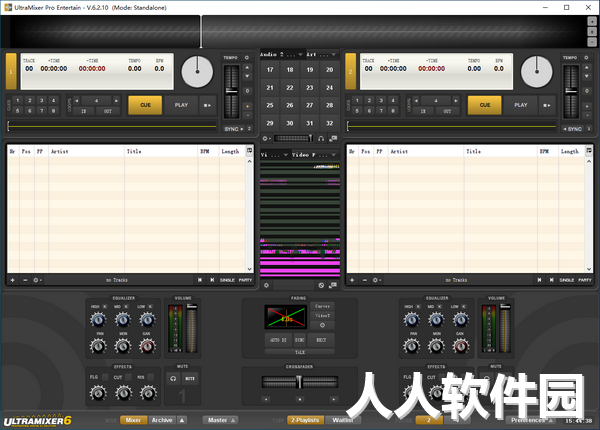Expand the Master panel at bottom

(220, 420)
